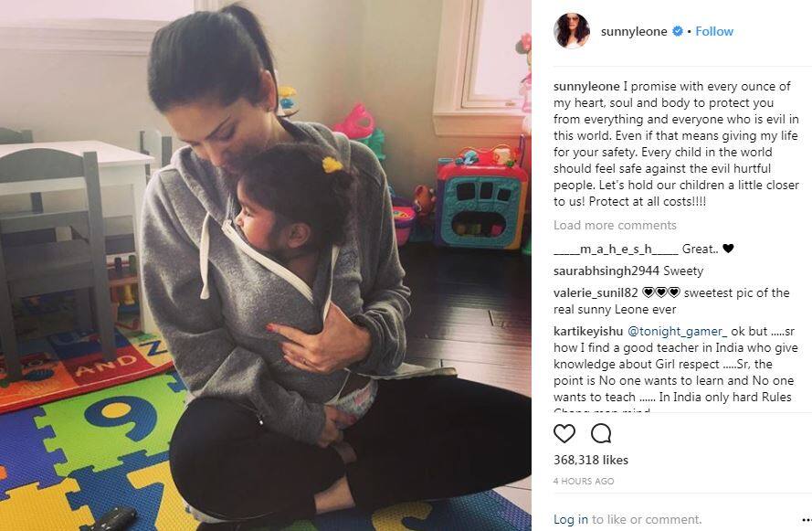
Task: Open sunnyleone username in the header
Action: (x=634, y=32)
